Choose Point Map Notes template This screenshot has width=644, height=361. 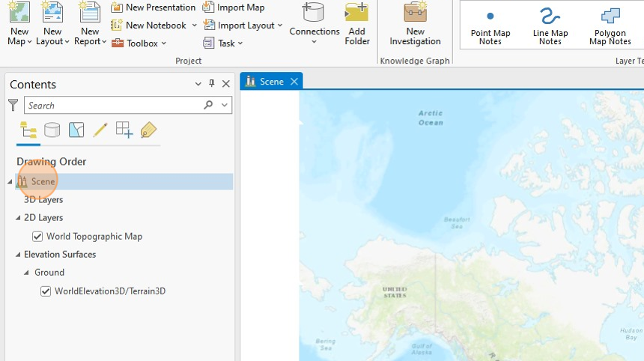point(490,27)
